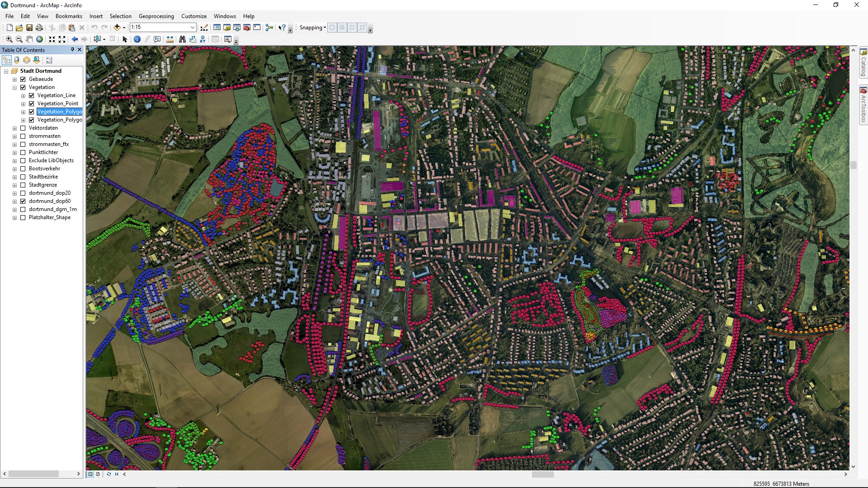Uncheck the Gebaeude layer checkbox
The height and width of the screenshot is (488, 868).
23,79
